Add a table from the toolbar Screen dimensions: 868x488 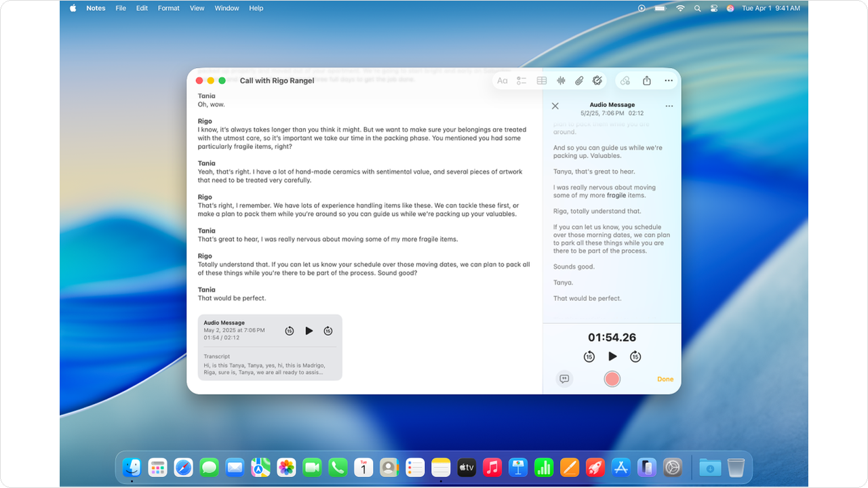(542, 81)
